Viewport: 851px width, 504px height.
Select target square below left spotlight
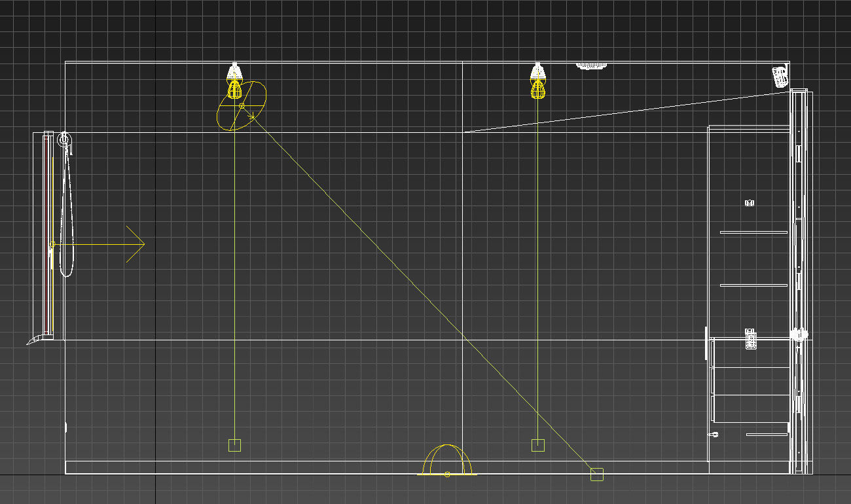pos(234,445)
